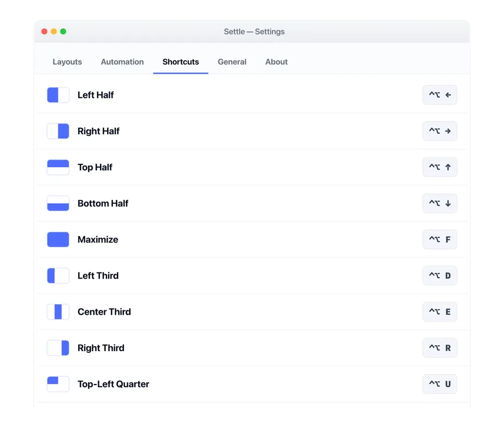The height and width of the screenshot is (437, 504).
Task: Minimize the Settle Settings window
Action: coord(54,31)
